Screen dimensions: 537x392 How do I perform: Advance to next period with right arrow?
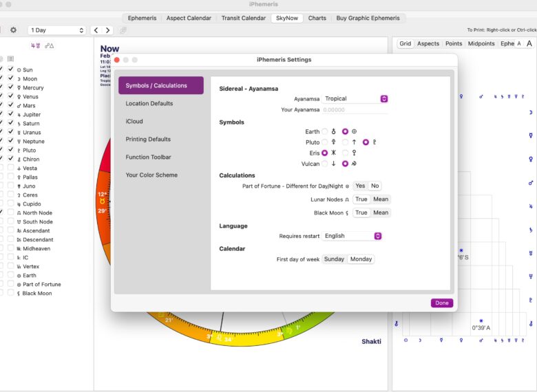tap(108, 30)
